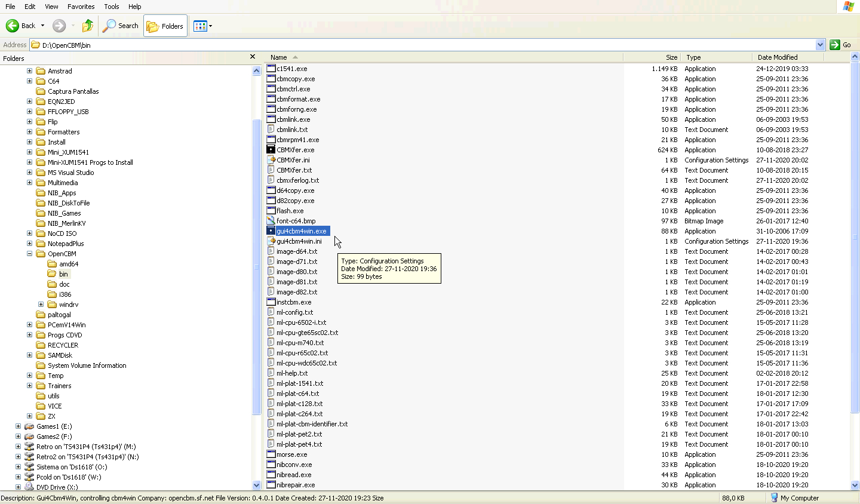This screenshot has height=504, width=860.
Task: Select the PCemV14Win folder in tree
Action: pyautogui.click(x=60, y=325)
